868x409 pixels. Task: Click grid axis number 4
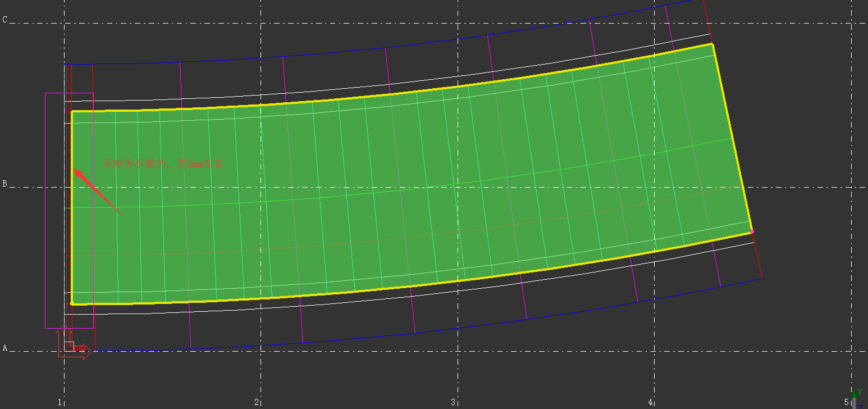pyautogui.click(x=651, y=402)
